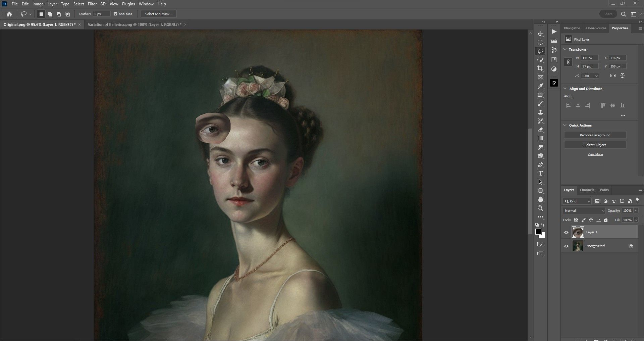Collapse the Quick Actions section
The image size is (644, 341).
coord(565,125)
